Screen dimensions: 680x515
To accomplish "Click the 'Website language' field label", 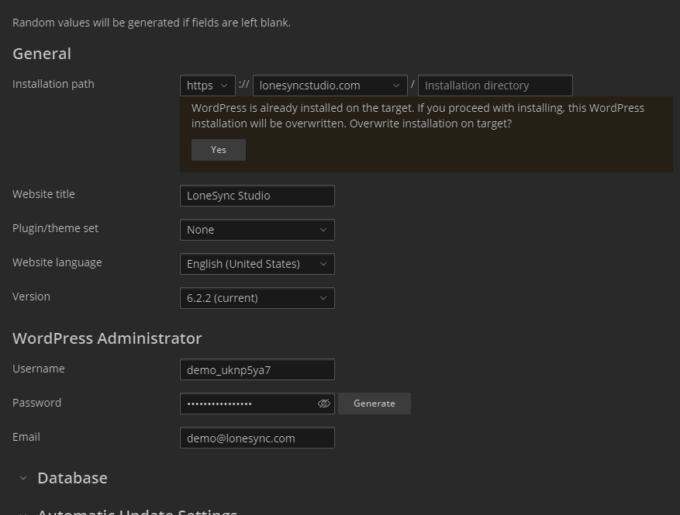I will click(x=56, y=263).
